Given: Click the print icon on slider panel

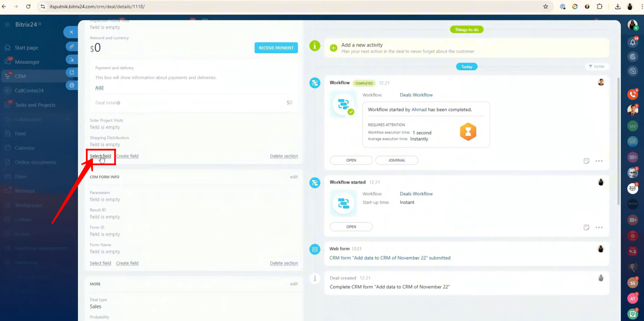Looking at the screenshot, I should point(71,86).
